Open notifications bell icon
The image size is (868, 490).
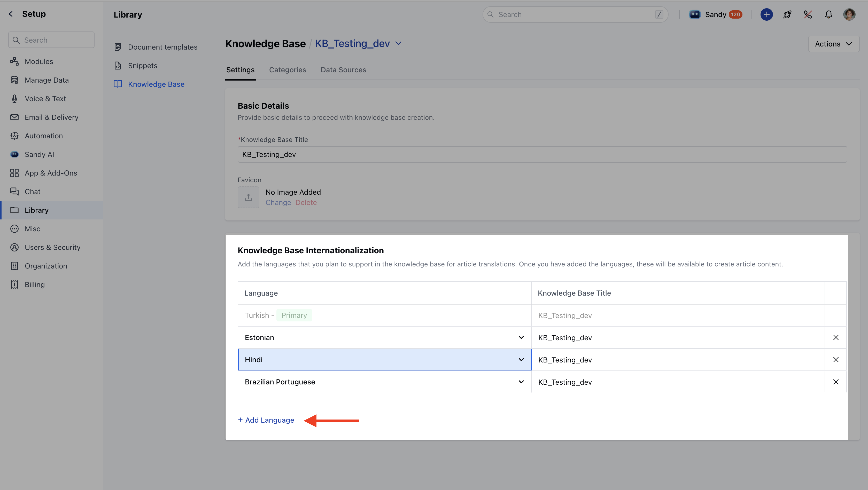(828, 14)
